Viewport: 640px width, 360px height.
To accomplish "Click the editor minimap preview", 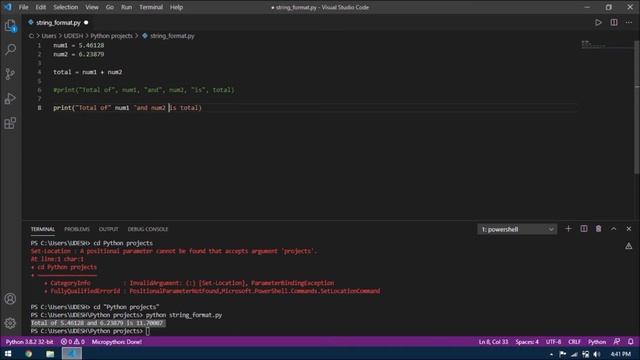I will pos(606,44).
